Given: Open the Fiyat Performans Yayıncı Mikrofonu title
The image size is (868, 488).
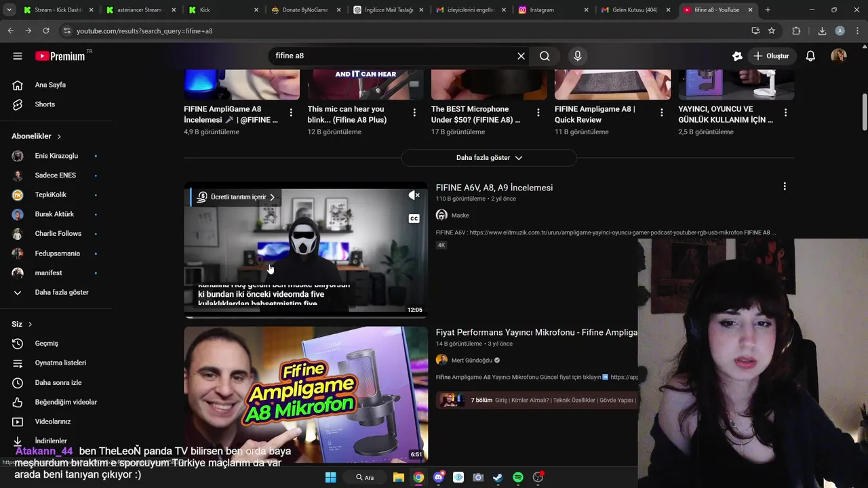Looking at the screenshot, I should pyautogui.click(x=536, y=333).
